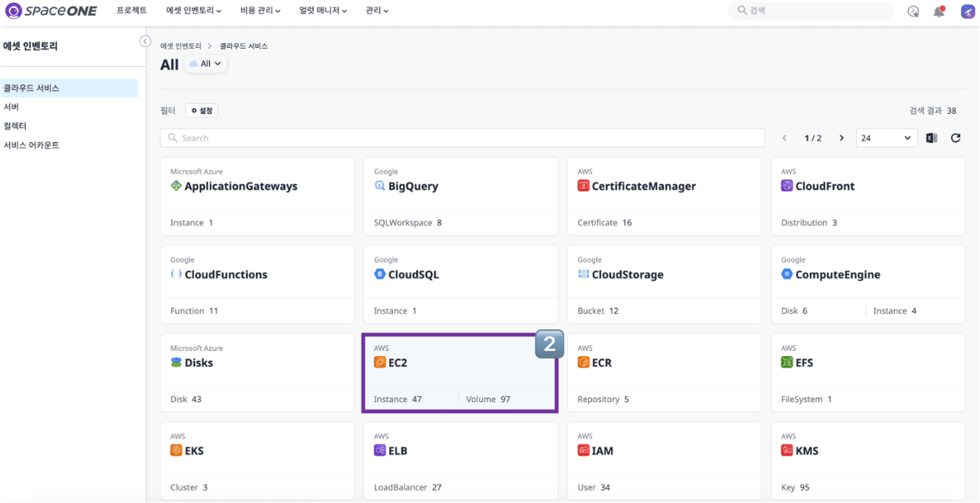
Task: Open Distribution 3 count
Action: (809, 223)
